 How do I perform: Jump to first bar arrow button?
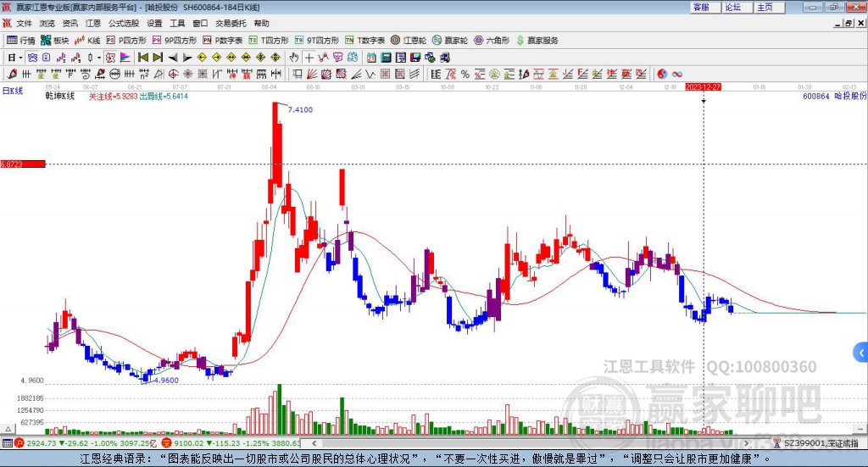(x=142, y=58)
